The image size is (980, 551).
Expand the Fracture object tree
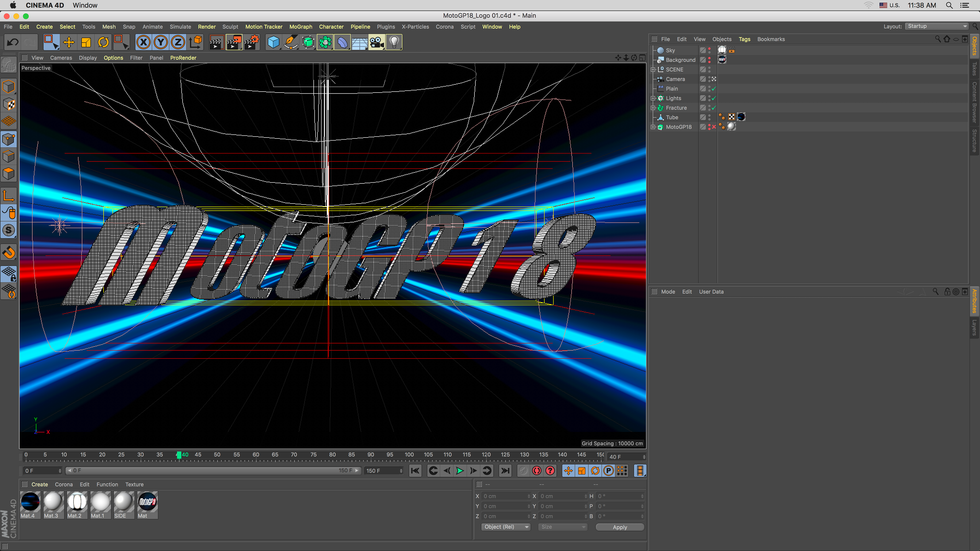pyautogui.click(x=653, y=108)
